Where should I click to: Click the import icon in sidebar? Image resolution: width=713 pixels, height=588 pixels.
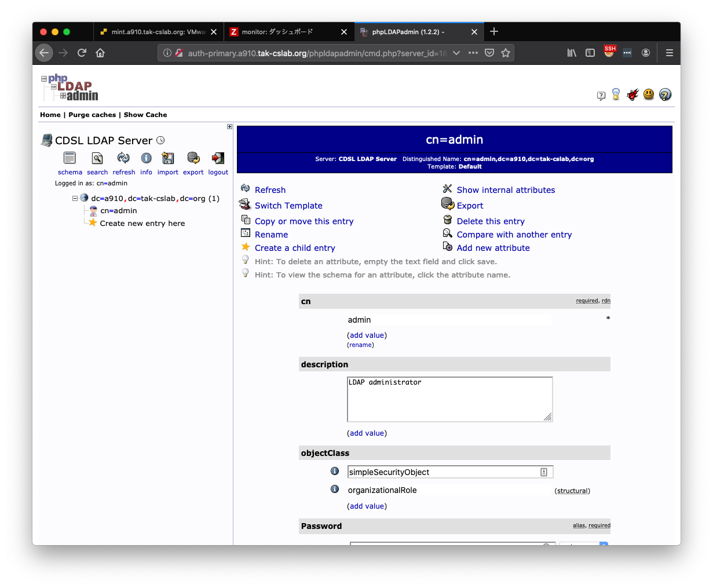[168, 158]
